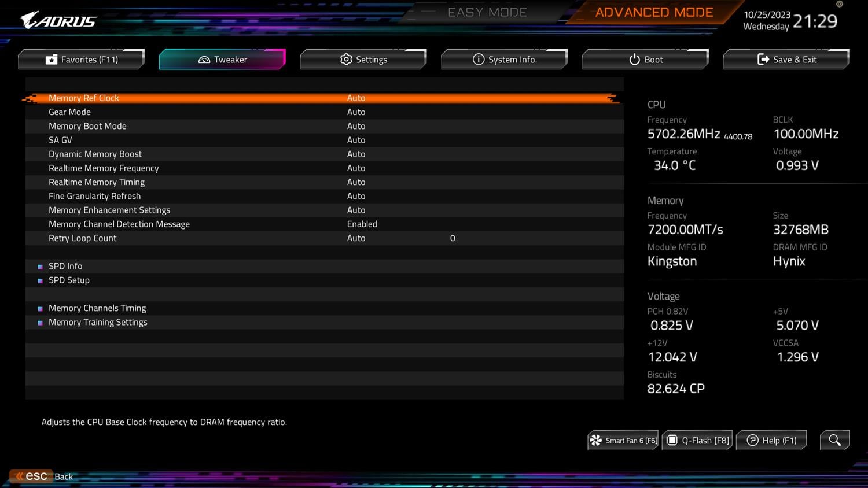Open the Save & Exit tab
Viewport: 868px width, 488px height.
pyautogui.click(x=787, y=60)
